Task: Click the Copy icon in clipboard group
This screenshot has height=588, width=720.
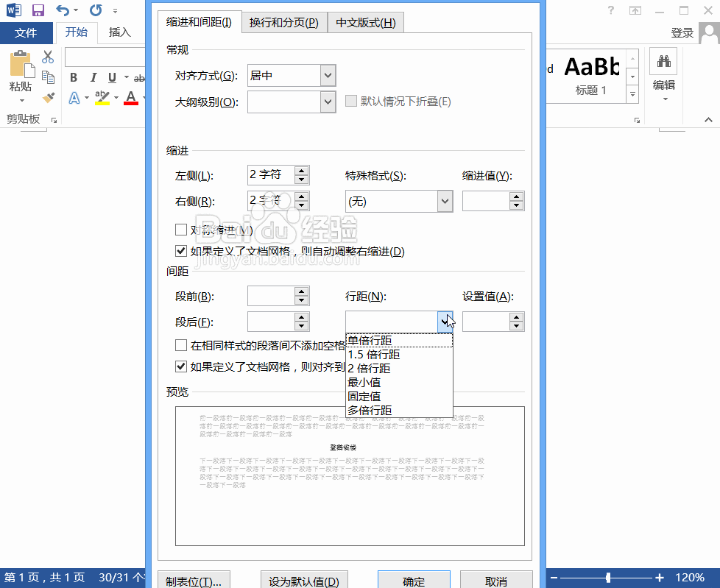Action: (48, 76)
